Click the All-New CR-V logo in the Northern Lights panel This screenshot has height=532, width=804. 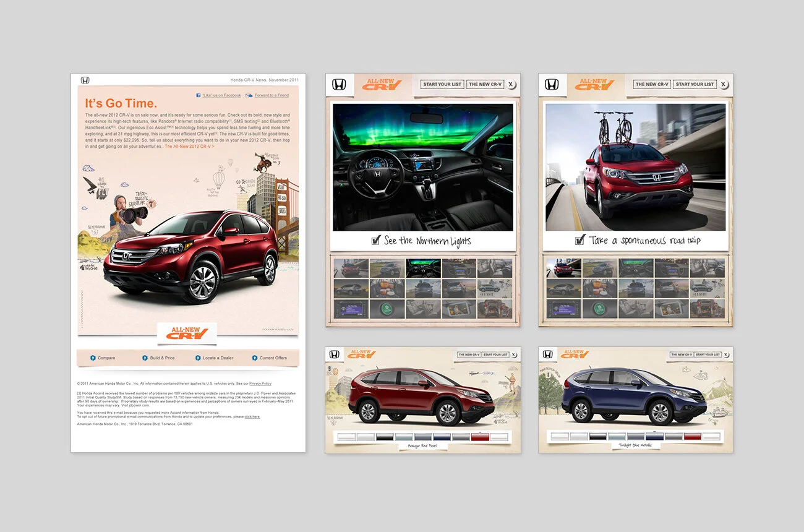pyautogui.click(x=382, y=84)
